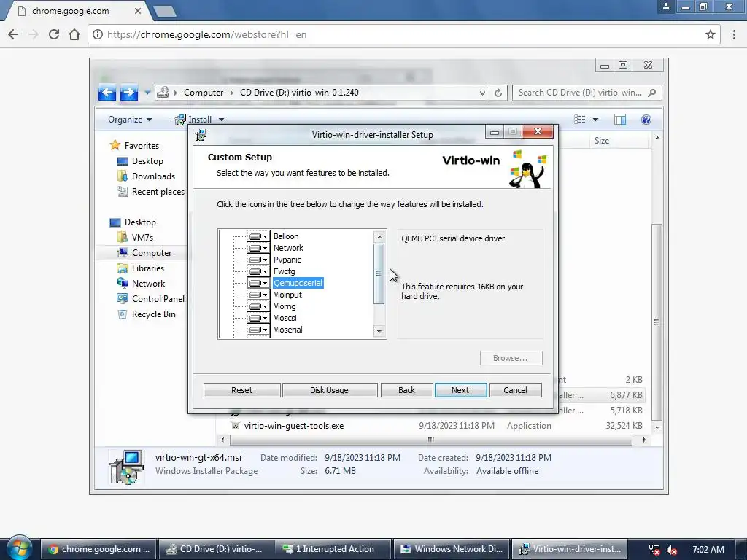
Task: Open the Network feature install dropdown
Action: [x=258, y=248]
